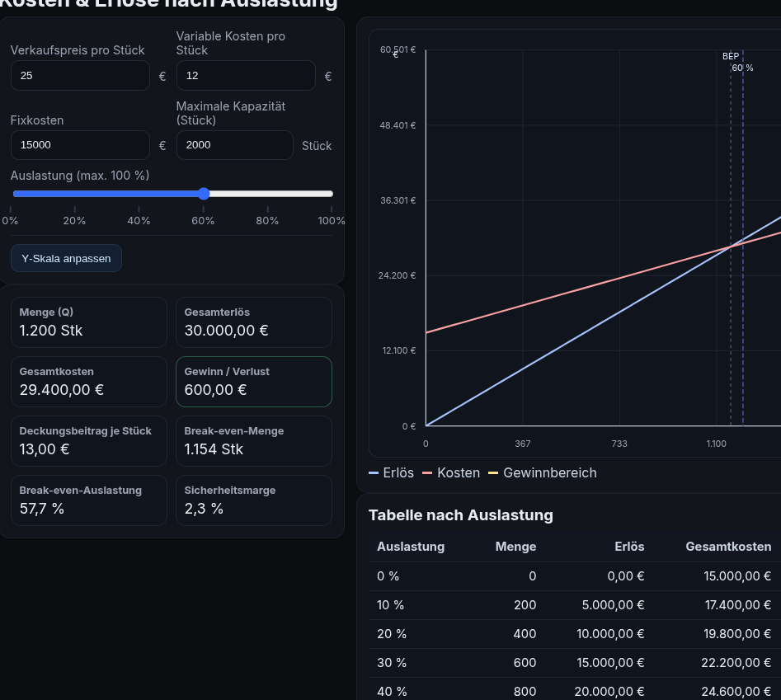Click the Kosten legend entry
781x700 pixels.
point(451,473)
